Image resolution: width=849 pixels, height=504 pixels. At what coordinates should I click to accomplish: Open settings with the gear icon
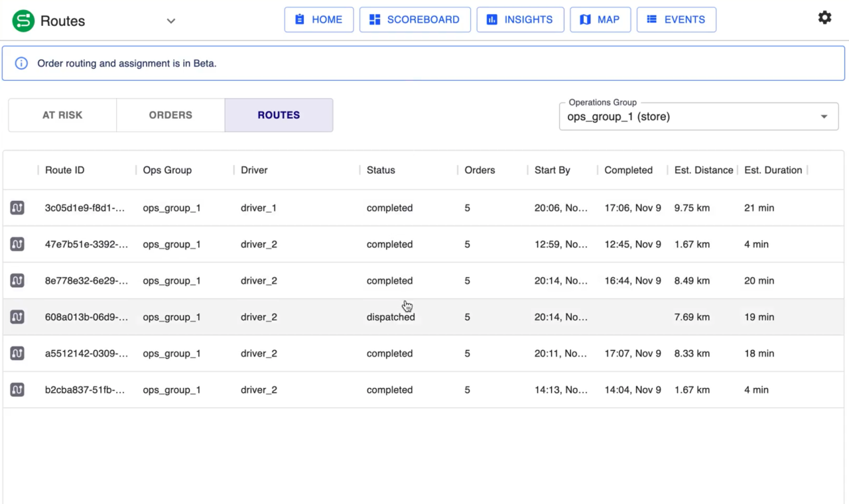[824, 18]
